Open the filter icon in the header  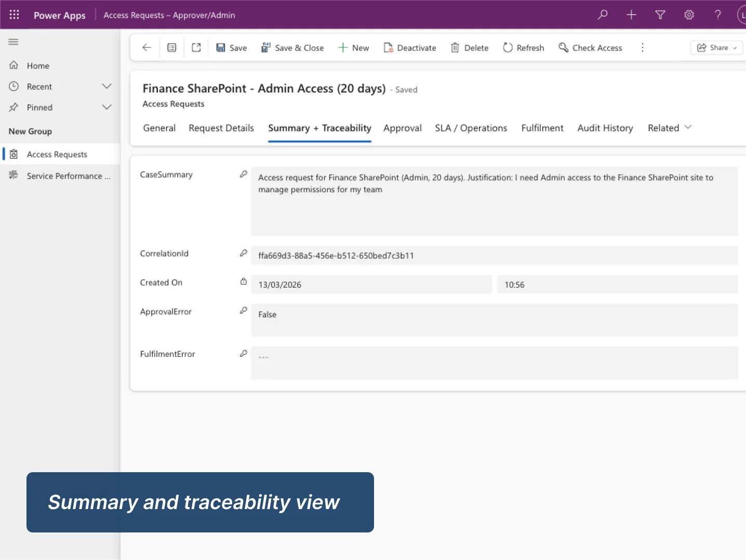660,15
